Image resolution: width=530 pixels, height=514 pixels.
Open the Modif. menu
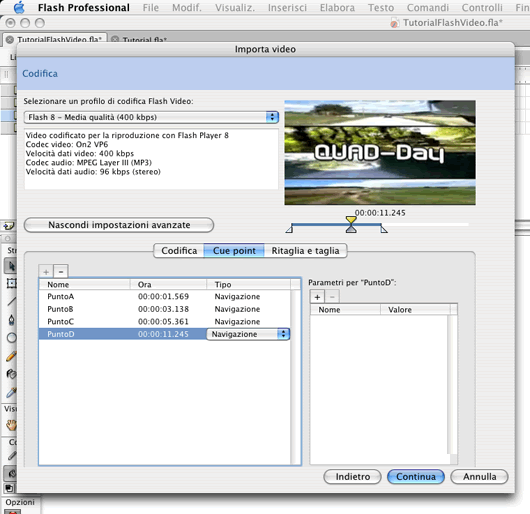pos(187,7)
